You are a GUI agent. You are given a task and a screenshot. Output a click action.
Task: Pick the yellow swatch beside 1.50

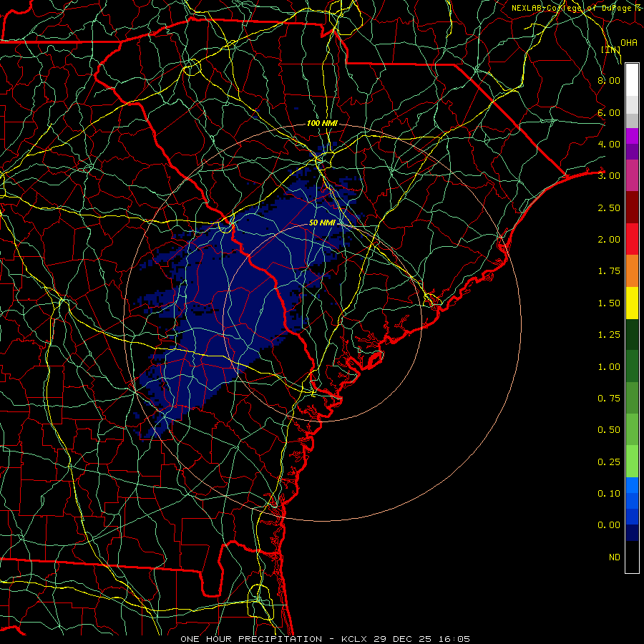[632, 303]
